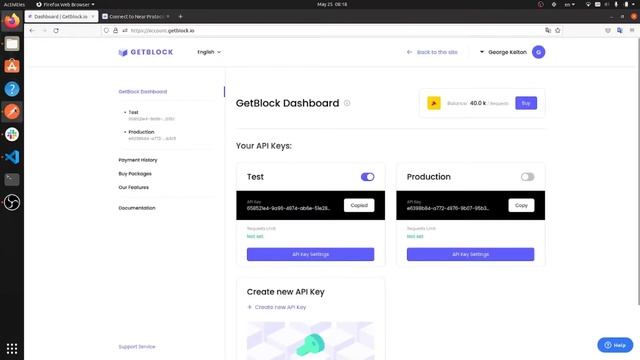This screenshot has height=360, width=640.
Task: Click the page vertical scrollbar
Action: [638, 171]
